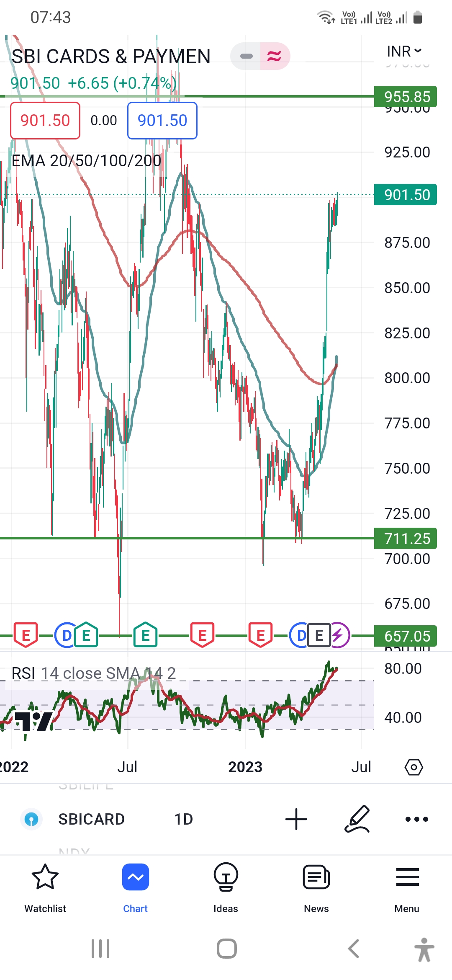Tap the Android home button
This screenshot has width=452, height=980.
pos(226,949)
